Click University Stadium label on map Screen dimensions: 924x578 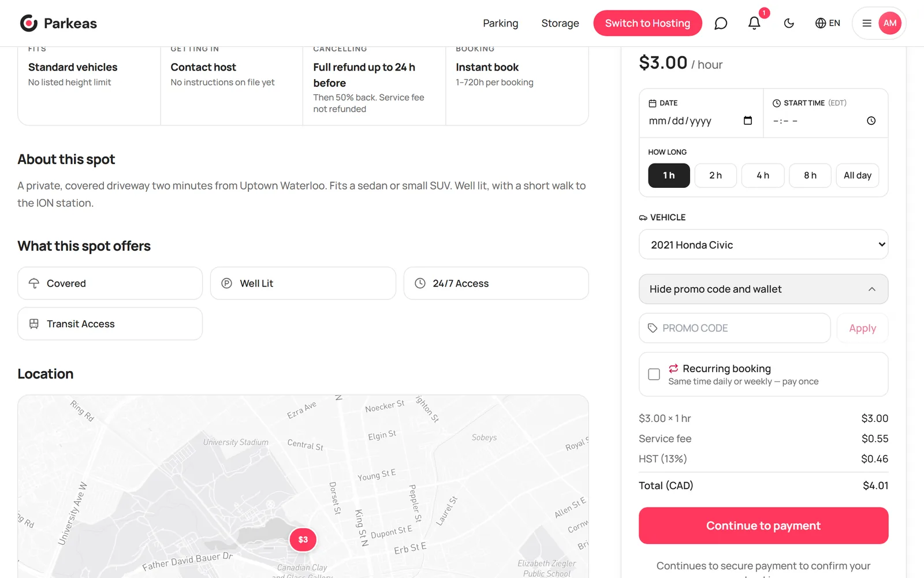(x=236, y=442)
